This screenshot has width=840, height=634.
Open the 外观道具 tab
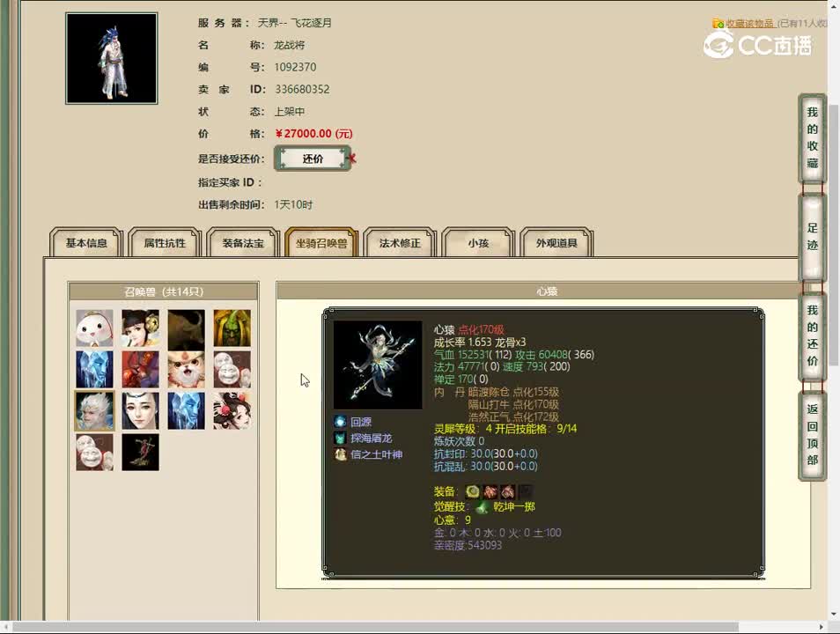click(556, 243)
